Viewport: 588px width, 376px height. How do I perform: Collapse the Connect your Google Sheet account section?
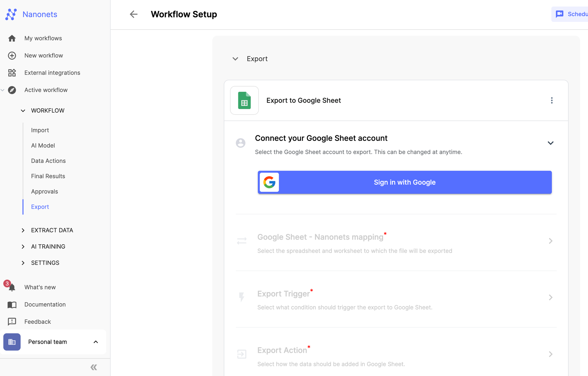551,143
